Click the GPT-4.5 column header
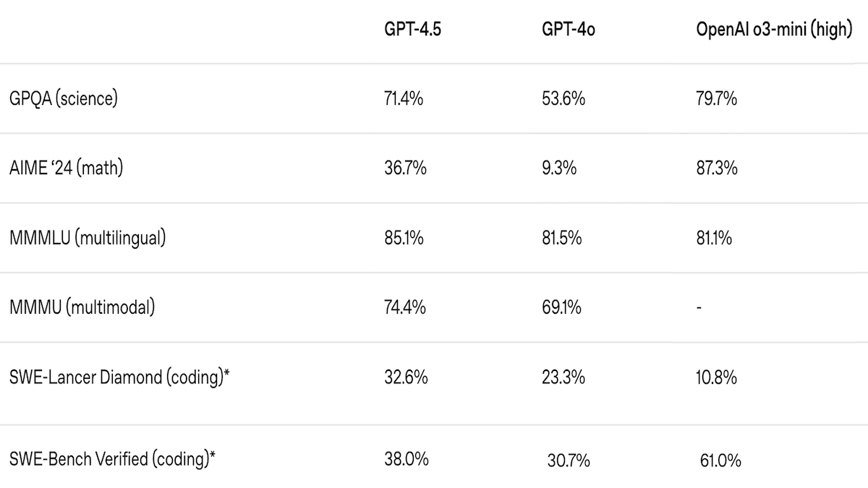The image size is (868, 488). pos(412,30)
